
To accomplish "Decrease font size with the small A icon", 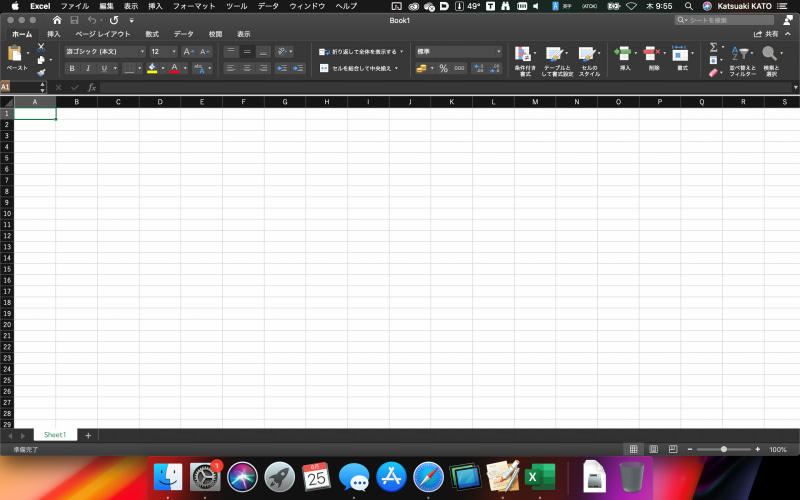I will 204,52.
